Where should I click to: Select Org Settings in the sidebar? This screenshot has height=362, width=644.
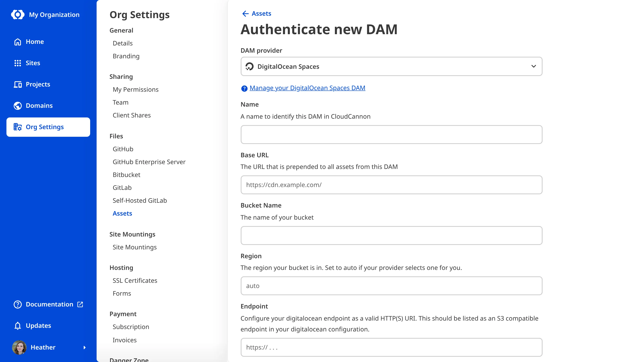[48, 127]
